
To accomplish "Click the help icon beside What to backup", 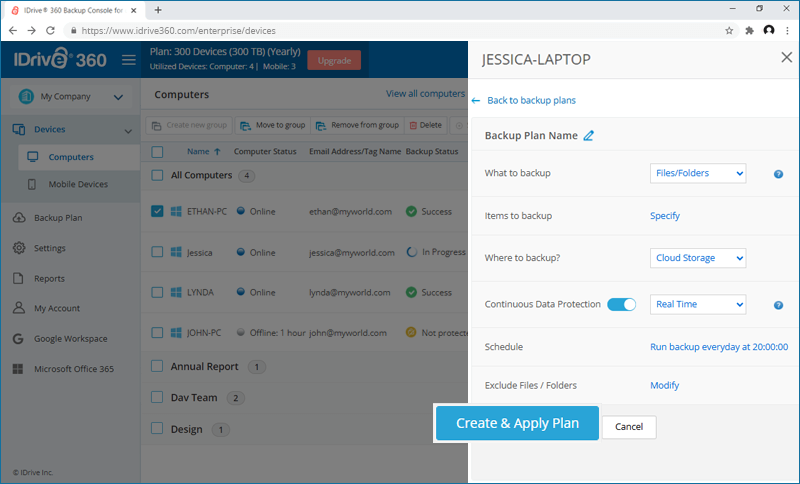I will [778, 174].
